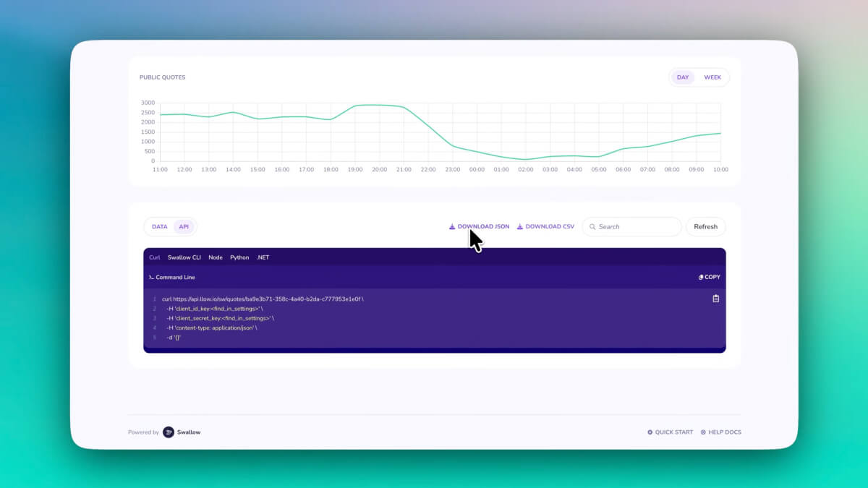
Task: Click the magnifier icon in the Search box
Action: [x=592, y=227]
